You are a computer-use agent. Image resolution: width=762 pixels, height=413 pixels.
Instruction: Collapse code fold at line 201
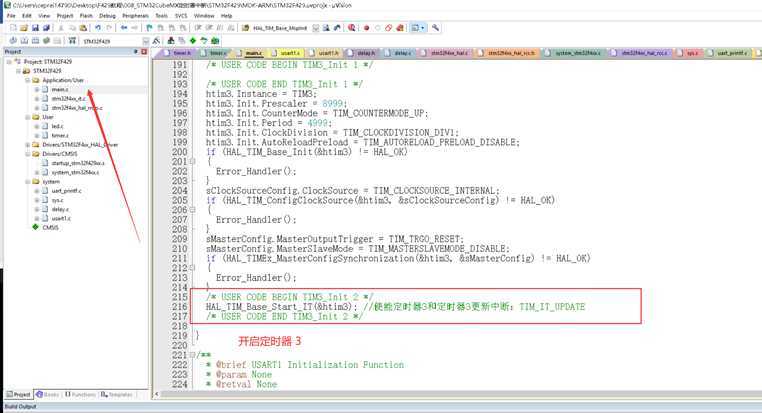(x=192, y=161)
